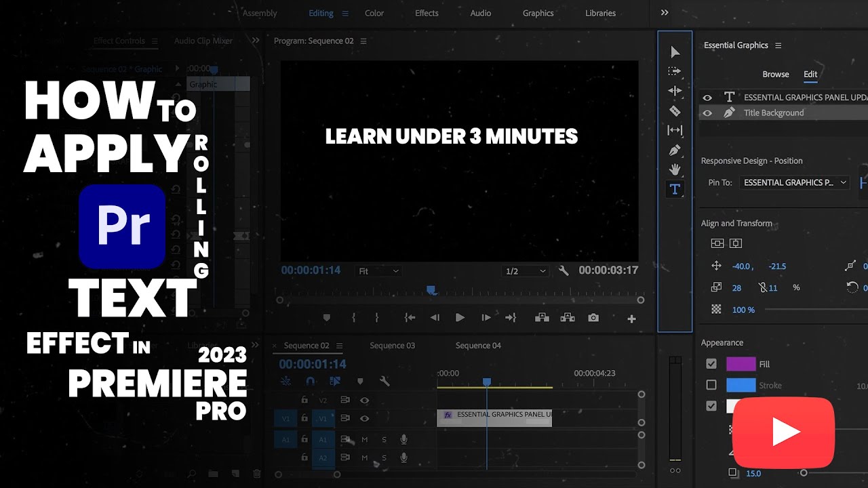868x488 pixels.
Task: Enable voice-over record on A1
Action: click(403, 439)
